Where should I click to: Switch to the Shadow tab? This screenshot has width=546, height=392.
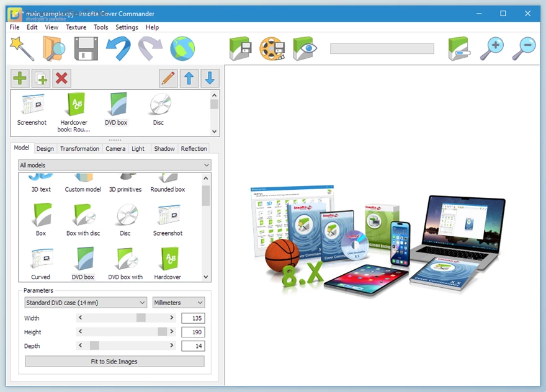tap(164, 149)
